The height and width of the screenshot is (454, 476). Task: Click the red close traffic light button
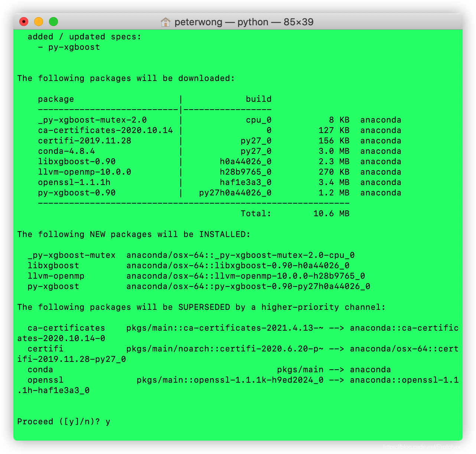click(x=24, y=22)
